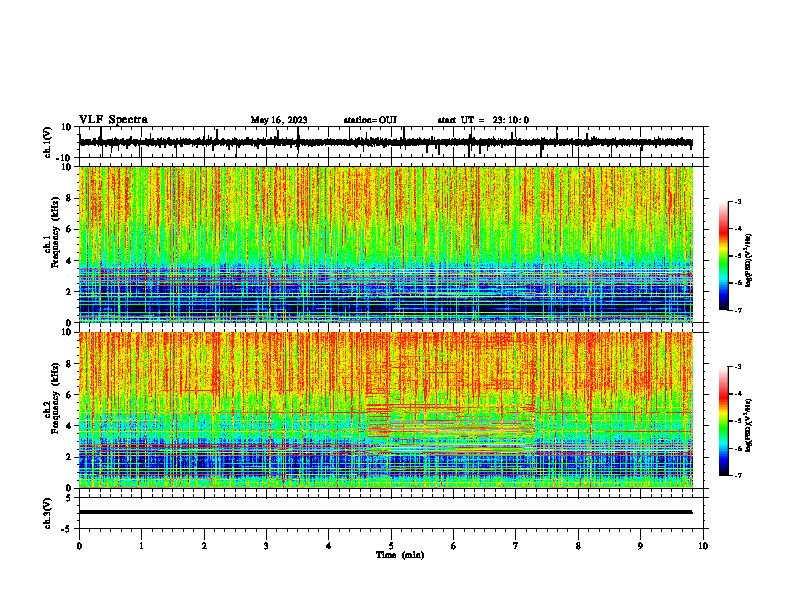Click the ch.3(V) axis label
The height and width of the screenshot is (612, 792).
click(x=48, y=513)
